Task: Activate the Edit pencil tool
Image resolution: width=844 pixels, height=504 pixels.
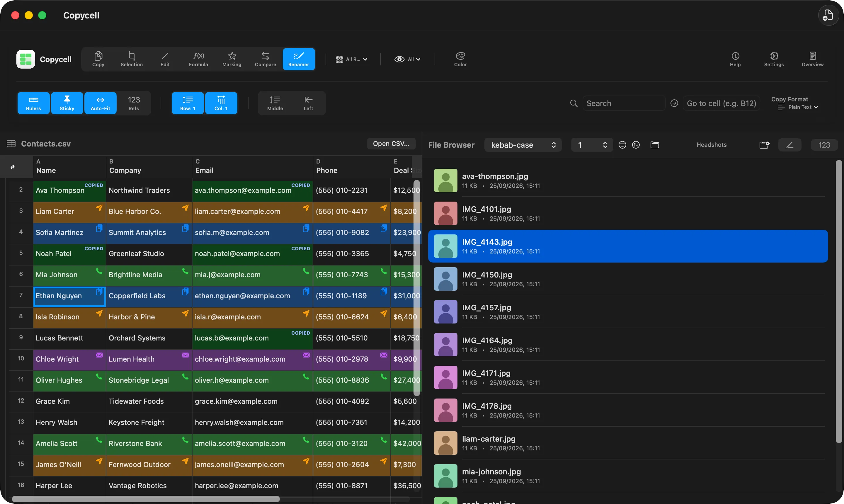Action: tap(165, 59)
